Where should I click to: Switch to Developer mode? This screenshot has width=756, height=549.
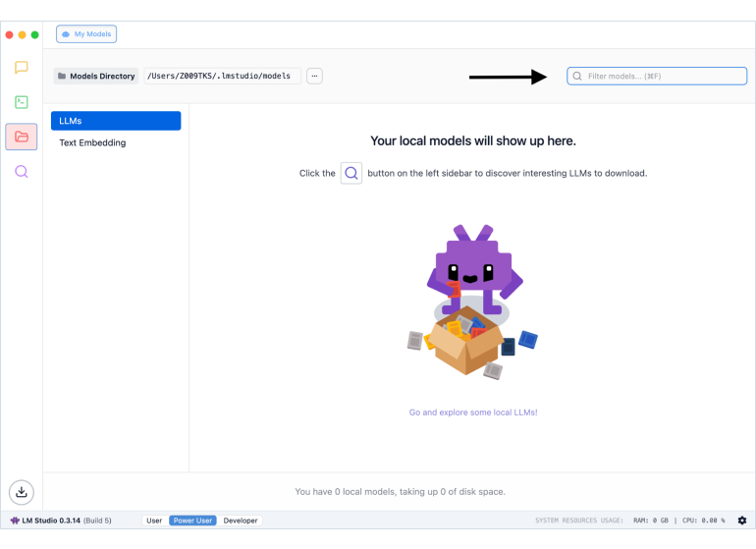pos(241,521)
